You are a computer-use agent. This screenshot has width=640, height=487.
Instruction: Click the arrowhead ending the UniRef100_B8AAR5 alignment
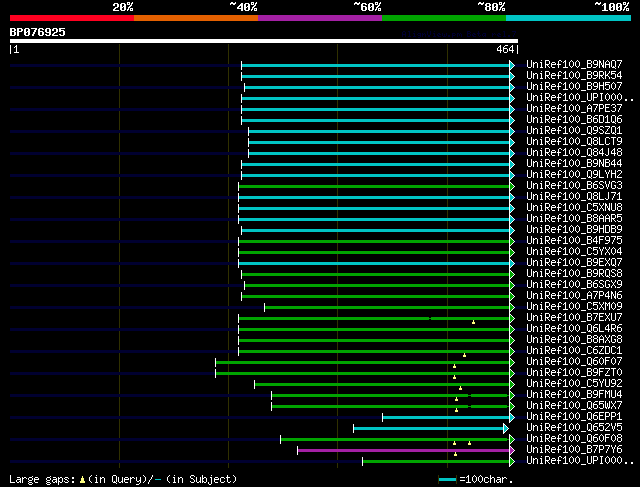512,220
